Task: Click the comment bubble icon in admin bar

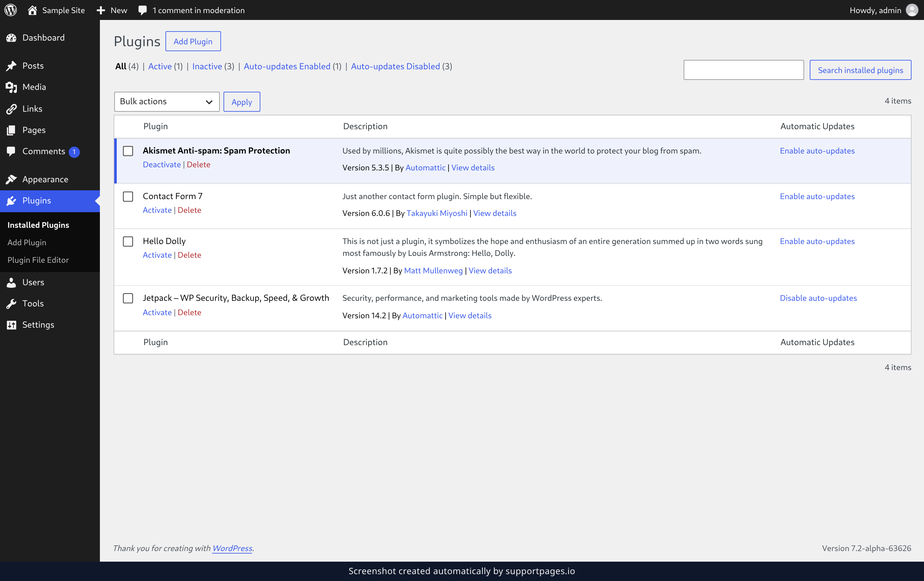Action: click(142, 10)
